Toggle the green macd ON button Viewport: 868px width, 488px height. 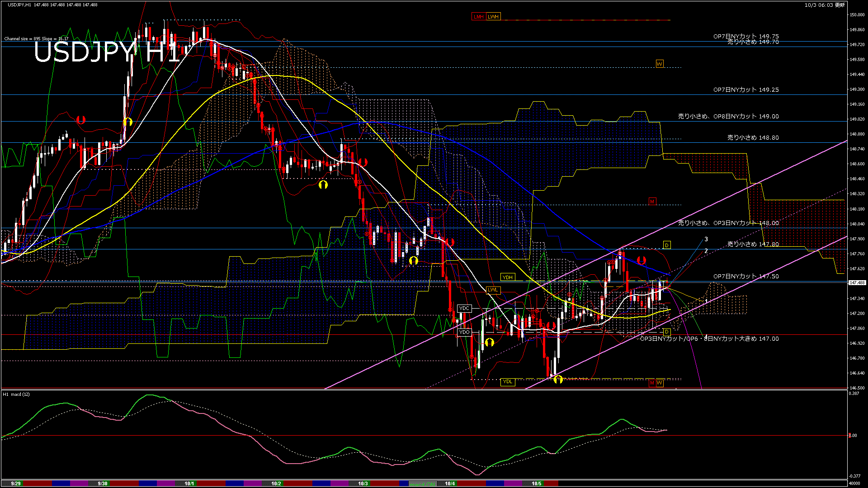tap(423, 484)
